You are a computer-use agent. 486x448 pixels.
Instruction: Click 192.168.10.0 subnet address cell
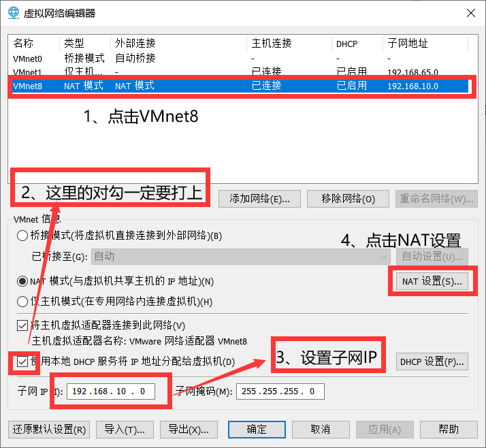pyautogui.click(x=413, y=86)
